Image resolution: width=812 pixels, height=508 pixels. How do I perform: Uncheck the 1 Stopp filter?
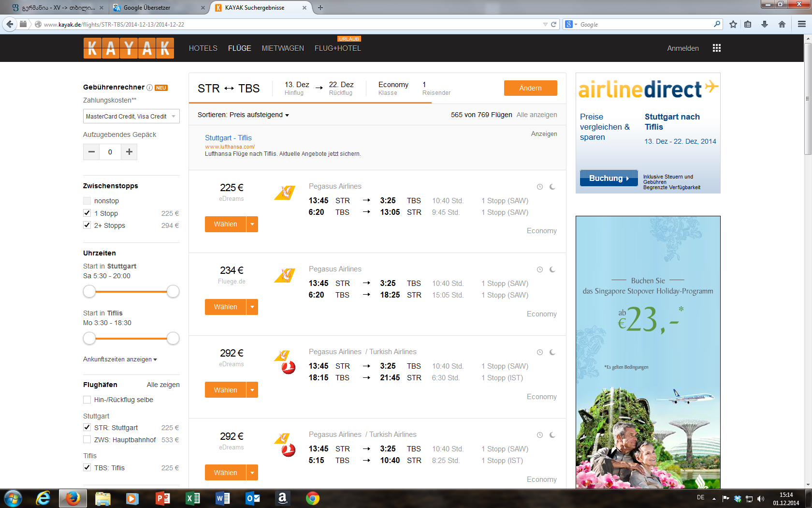pos(87,213)
